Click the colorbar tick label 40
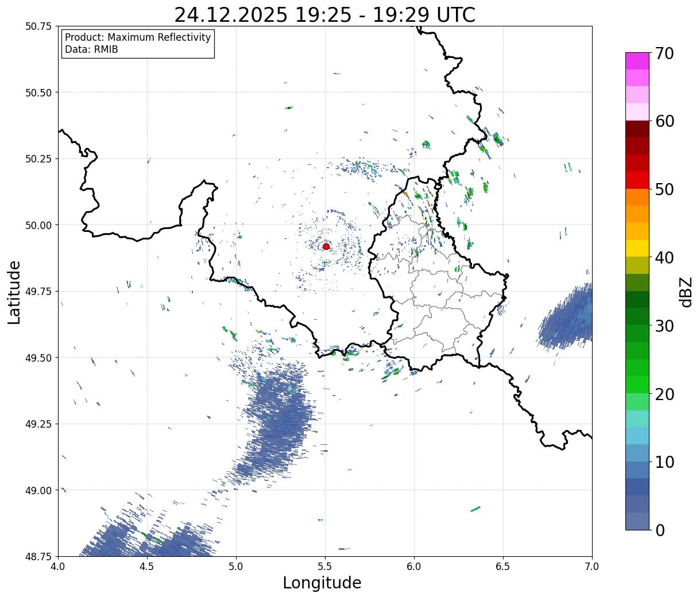700x597 pixels. coord(664,258)
